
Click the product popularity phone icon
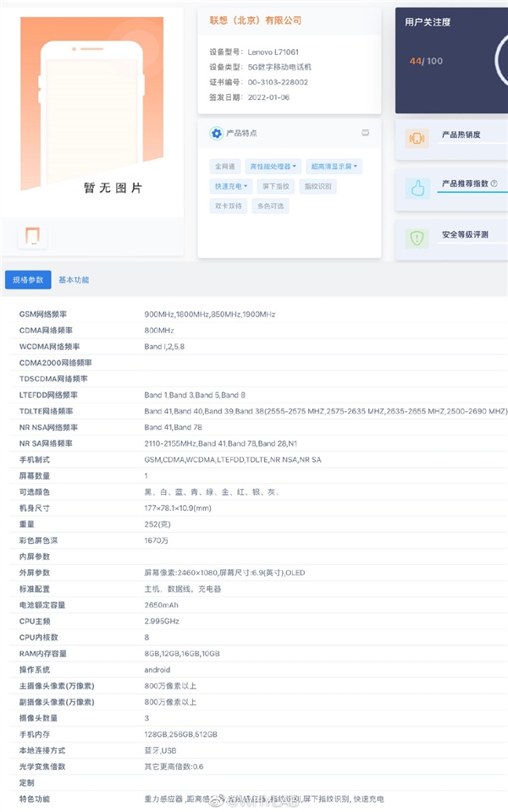point(417,138)
